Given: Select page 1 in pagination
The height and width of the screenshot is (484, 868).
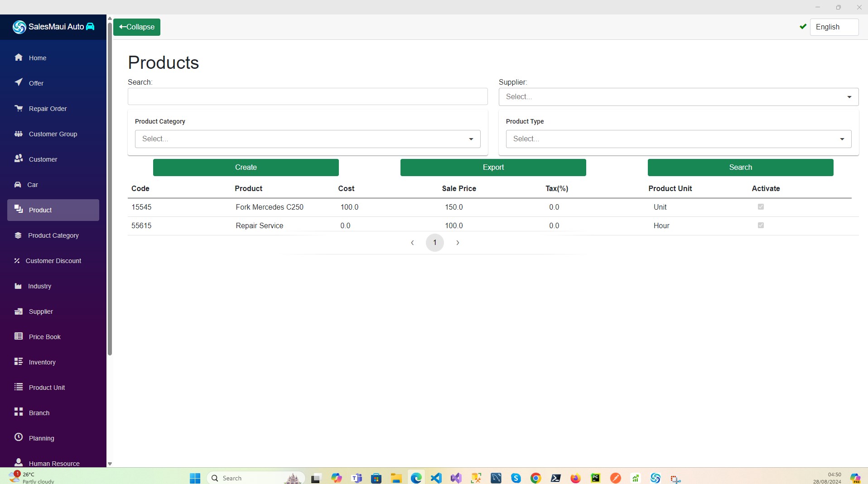Looking at the screenshot, I should tap(435, 243).
